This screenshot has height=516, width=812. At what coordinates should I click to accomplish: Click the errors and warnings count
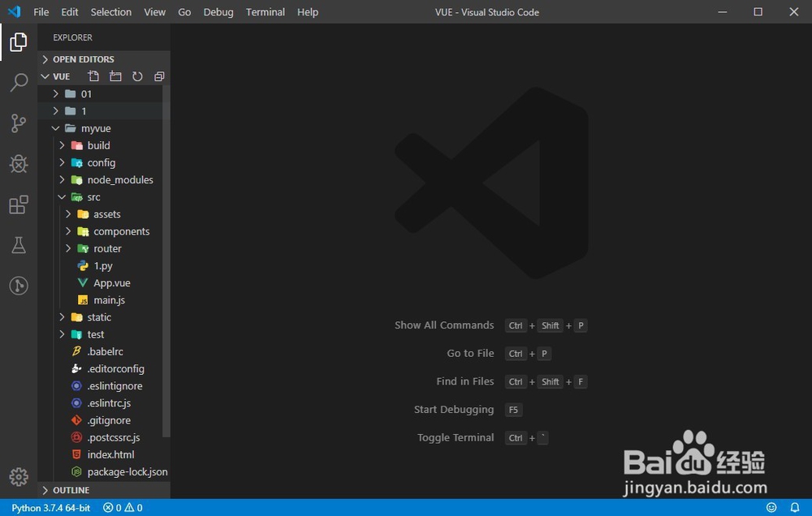point(123,508)
